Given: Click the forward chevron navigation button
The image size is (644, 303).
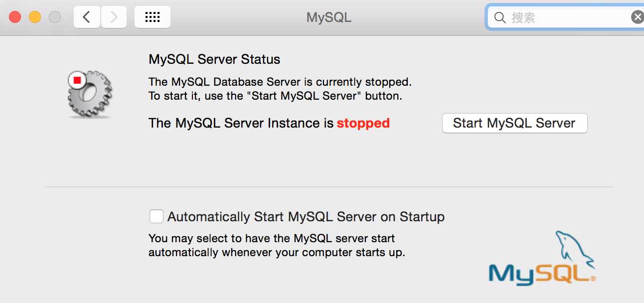Looking at the screenshot, I should coord(114,17).
